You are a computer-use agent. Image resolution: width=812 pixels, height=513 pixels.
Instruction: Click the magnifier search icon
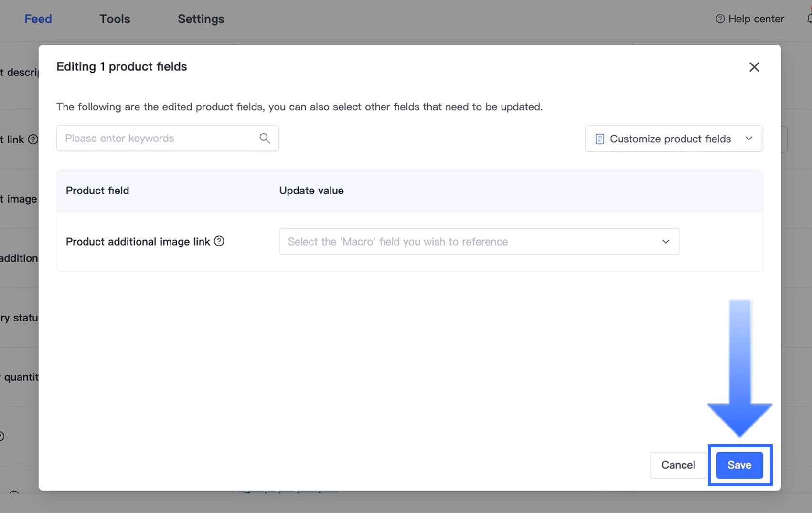(265, 139)
